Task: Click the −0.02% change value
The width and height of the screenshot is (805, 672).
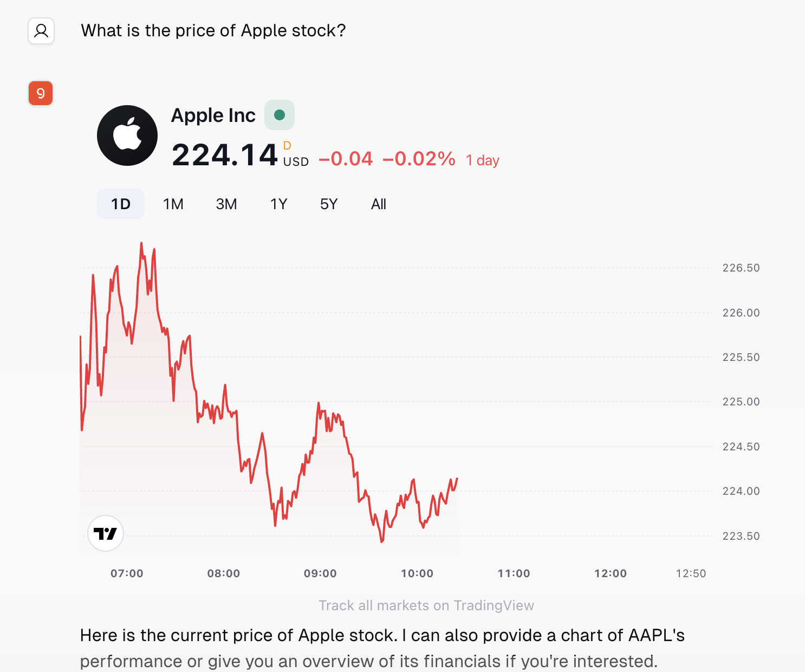Action: [x=419, y=159]
